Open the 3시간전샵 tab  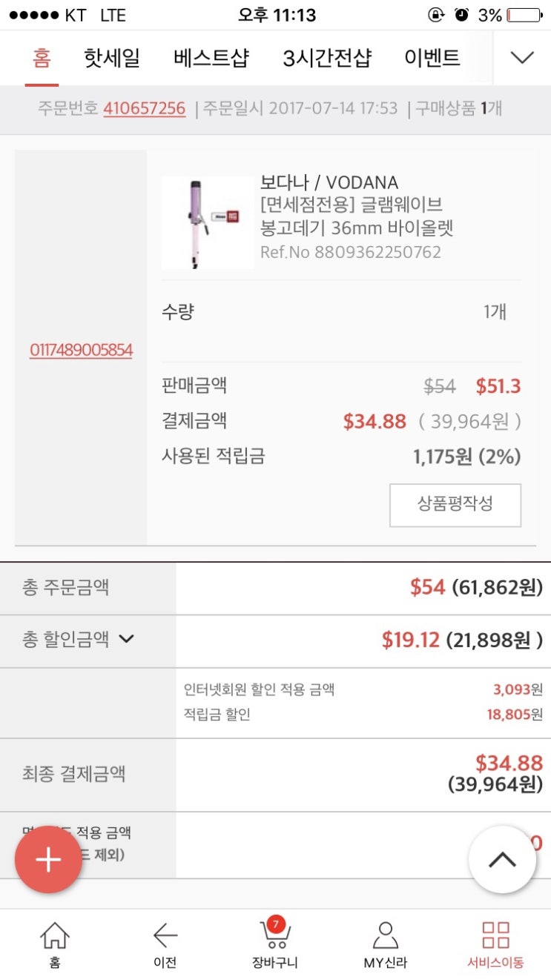pos(327,58)
